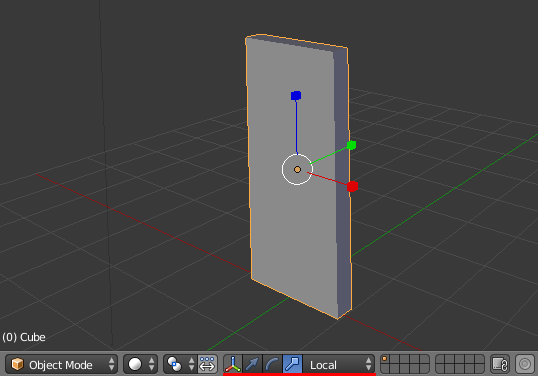
Task: Click the white manipulator center circle
Action: [x=297, y=169]
